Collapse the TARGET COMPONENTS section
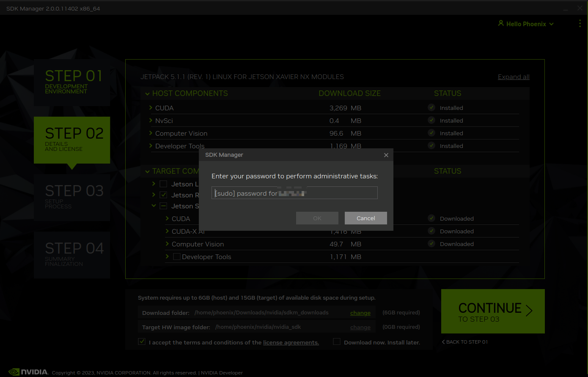 pos(147,172)
